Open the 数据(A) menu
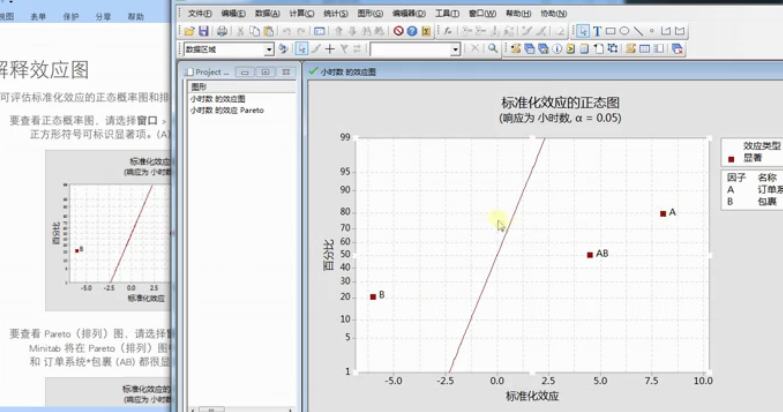Screen dimensions: 783x412 (268, 13)
